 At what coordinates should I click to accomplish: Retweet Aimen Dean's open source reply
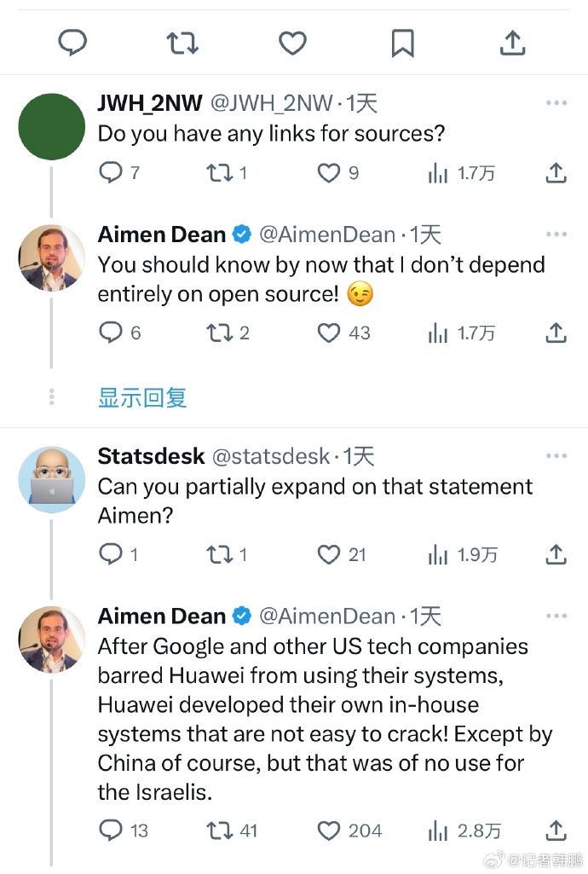click(x=220, y=333)
